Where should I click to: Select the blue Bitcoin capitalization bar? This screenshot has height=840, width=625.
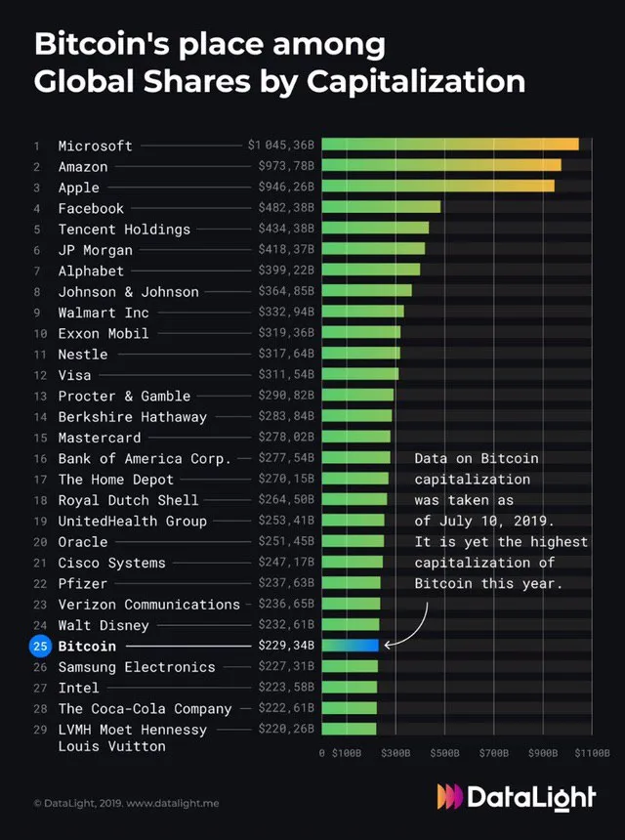click(351, 646)
